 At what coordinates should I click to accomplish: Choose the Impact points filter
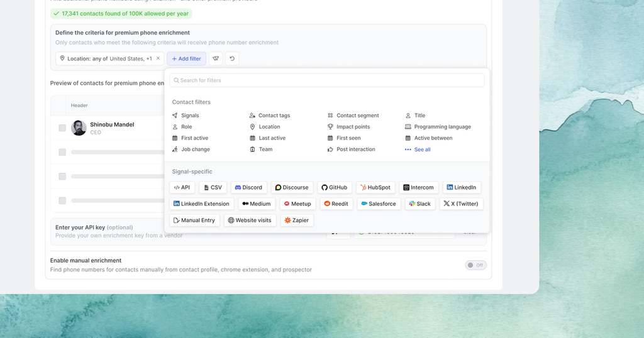click(348, 127)
